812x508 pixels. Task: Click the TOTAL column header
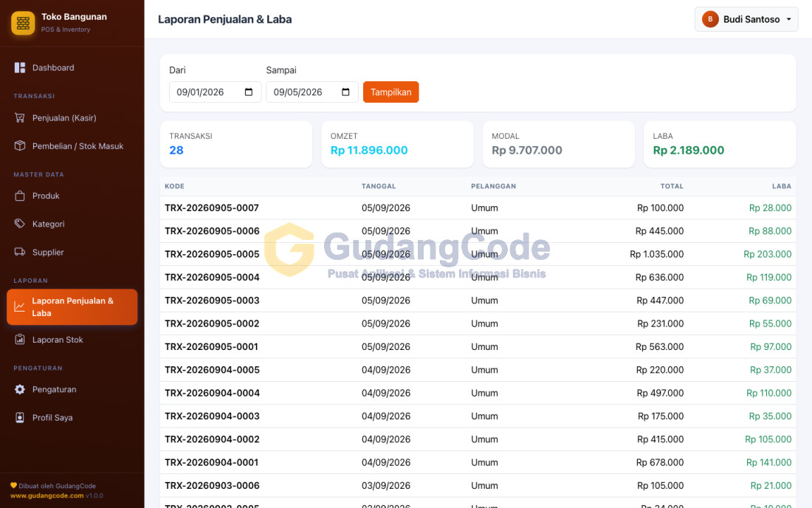(672, 186)
